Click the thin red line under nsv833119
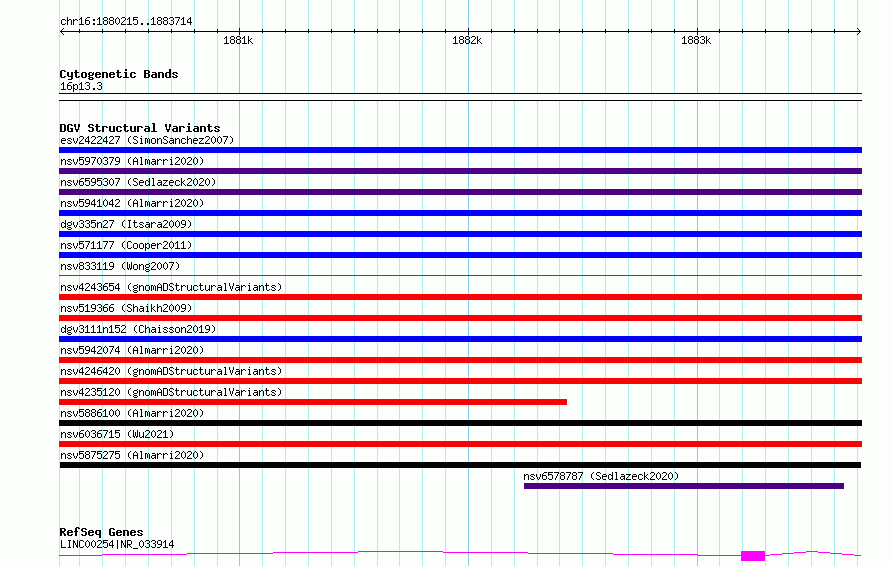 (x=460, y=276)
